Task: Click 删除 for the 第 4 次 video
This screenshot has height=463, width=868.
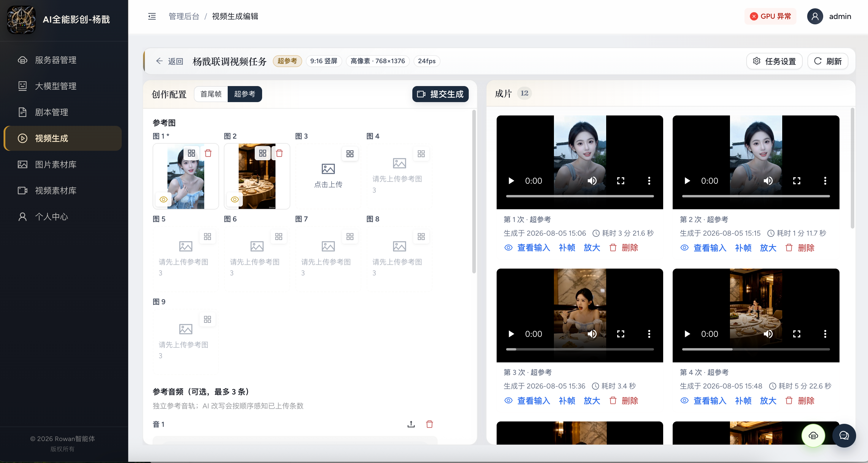Action: coord(800,401)
